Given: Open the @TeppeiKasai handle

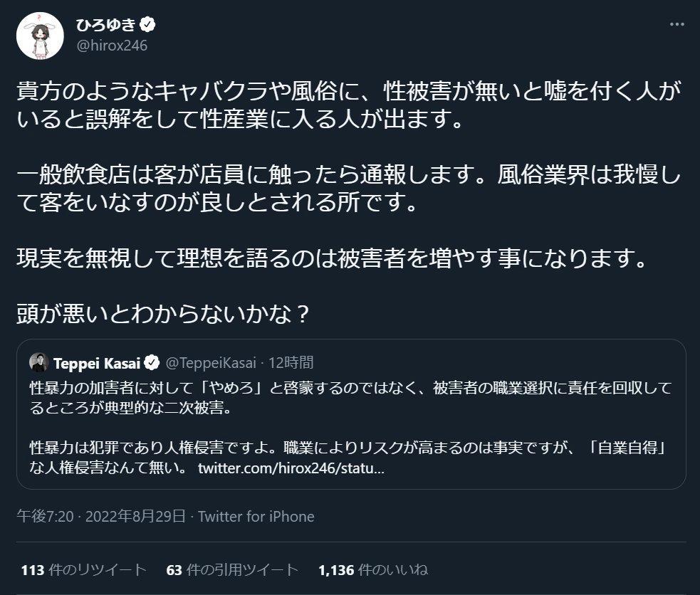Looking at the screenshot, I should point(211,363).
